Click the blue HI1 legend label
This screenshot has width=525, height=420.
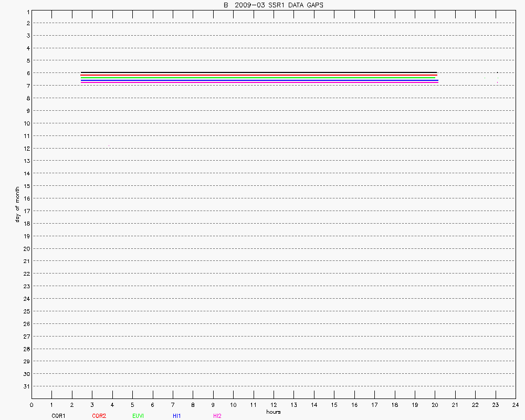tap(176, 416)
